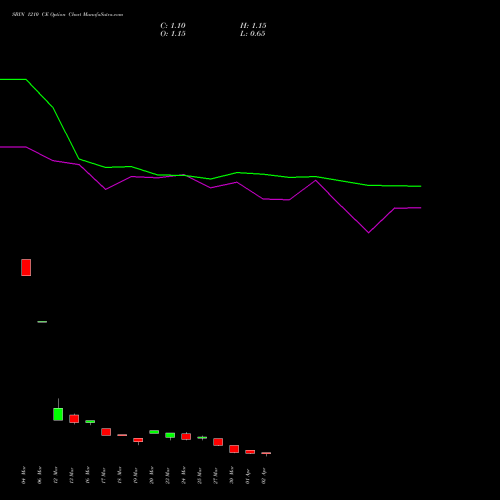The image size is (500, 500).
Task: Click the "02 Apr" date axis label
Action: point(263,476)
